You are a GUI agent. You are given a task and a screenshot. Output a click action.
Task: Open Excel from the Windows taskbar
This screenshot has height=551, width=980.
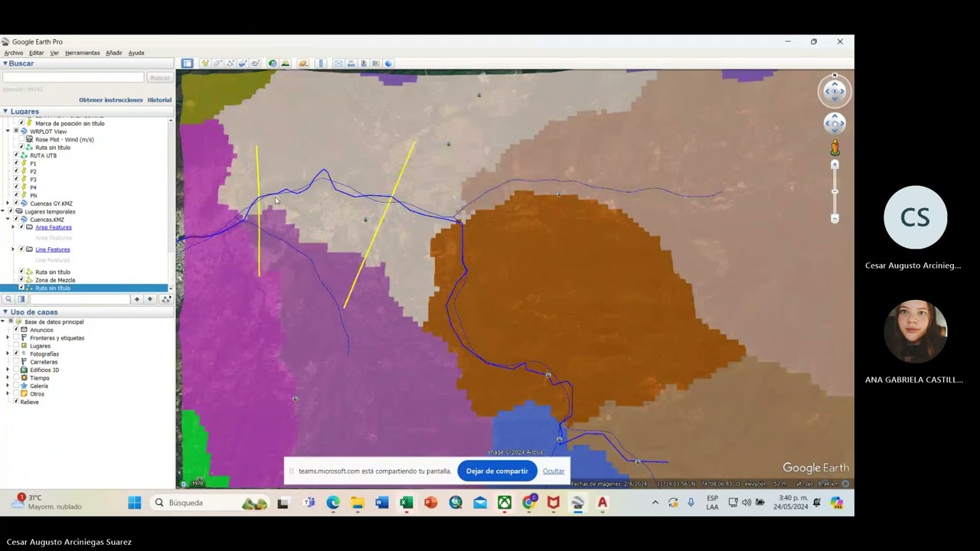click(407, 503)
